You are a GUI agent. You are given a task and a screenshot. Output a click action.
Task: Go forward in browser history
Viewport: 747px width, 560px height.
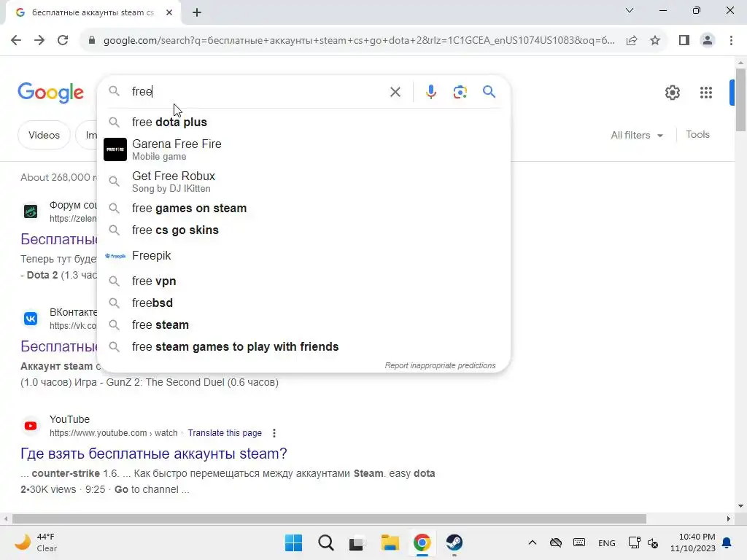[x=39, y=40]
